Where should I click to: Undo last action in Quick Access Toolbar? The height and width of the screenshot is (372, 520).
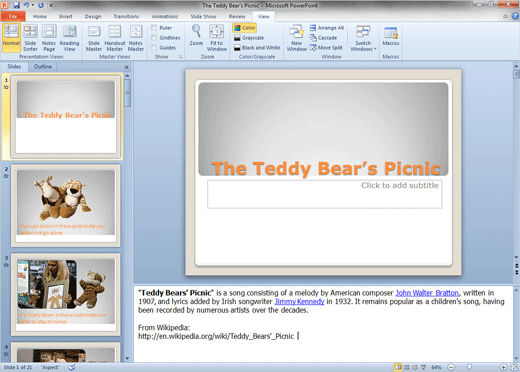[x=26, y=5]
